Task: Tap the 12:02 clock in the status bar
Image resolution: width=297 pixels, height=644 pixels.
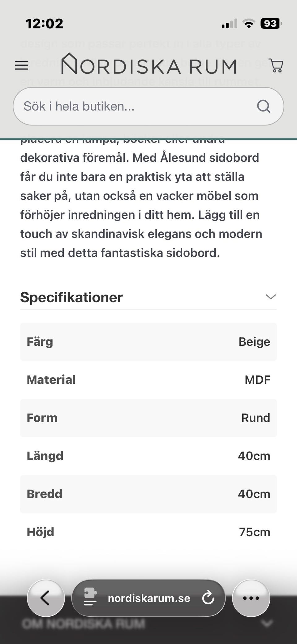Action: coord(45,24)
